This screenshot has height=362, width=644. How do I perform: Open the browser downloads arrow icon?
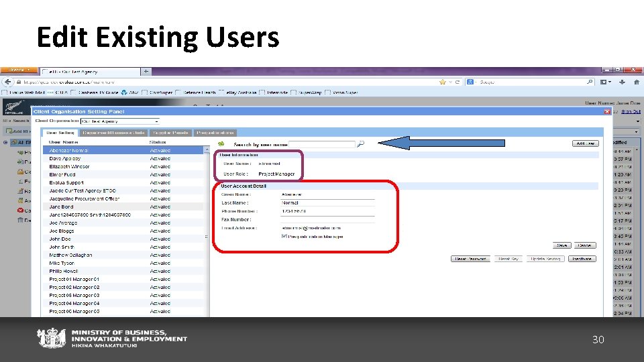622,82
